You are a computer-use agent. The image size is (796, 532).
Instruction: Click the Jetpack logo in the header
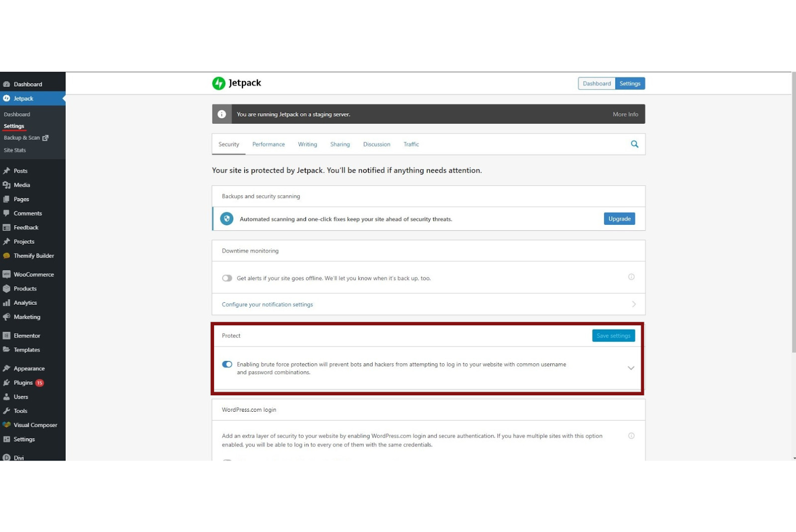pyautogui.click(x=219, y=83)
